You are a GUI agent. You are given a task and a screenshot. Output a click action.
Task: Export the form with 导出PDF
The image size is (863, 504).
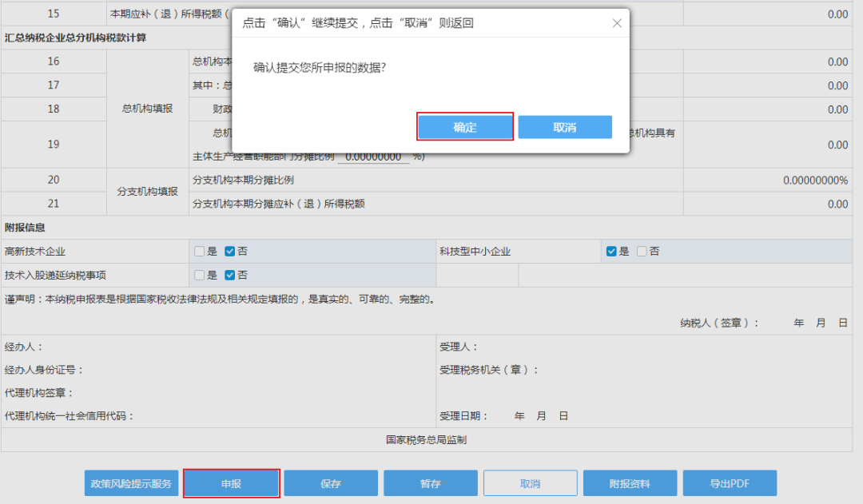pyautogui.click(x=730, y=483)
